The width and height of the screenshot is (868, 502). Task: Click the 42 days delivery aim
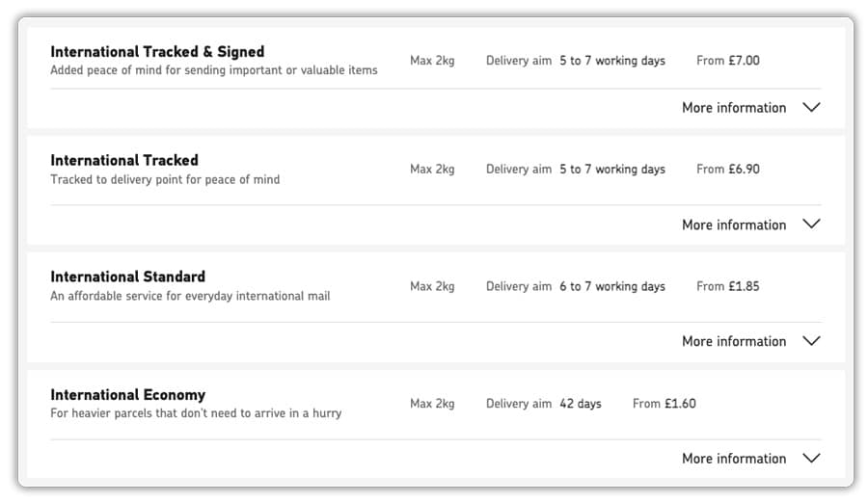(x=581, y=404)
